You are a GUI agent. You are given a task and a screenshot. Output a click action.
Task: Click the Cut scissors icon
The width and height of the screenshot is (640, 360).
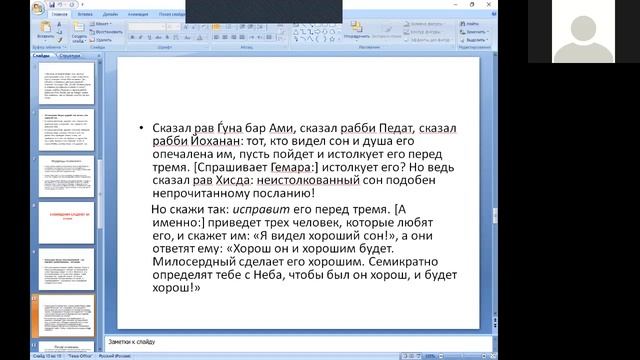coord(60,24)
